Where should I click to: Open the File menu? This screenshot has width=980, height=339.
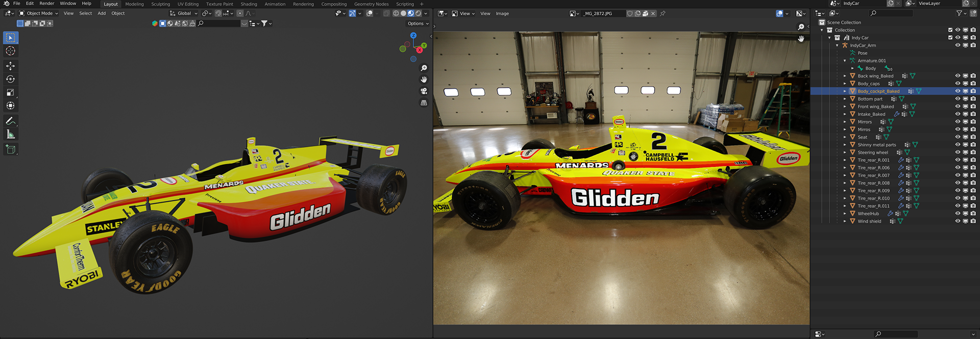[x=17, y=4]
